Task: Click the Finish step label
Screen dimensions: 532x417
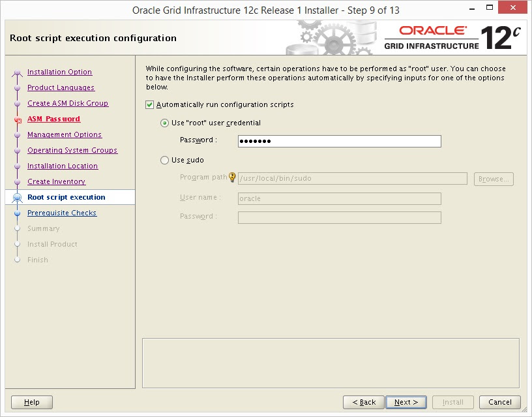Action: (38, 260)
